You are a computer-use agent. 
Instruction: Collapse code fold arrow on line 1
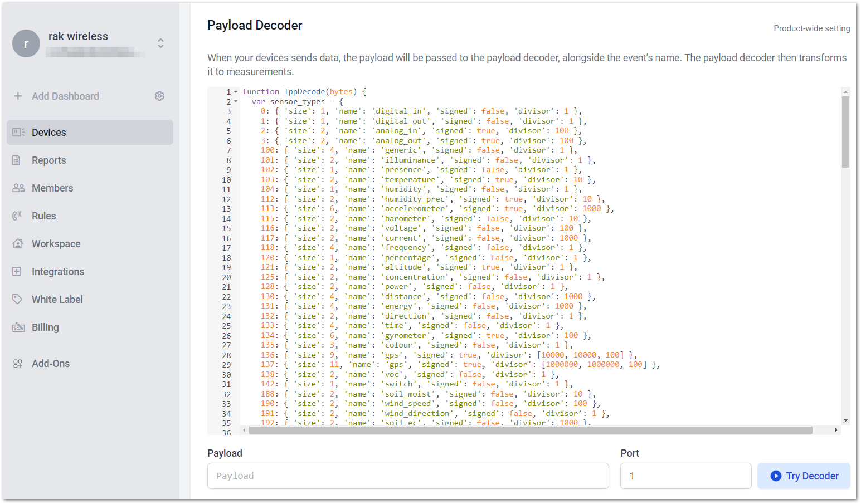(x=236, y=92)
